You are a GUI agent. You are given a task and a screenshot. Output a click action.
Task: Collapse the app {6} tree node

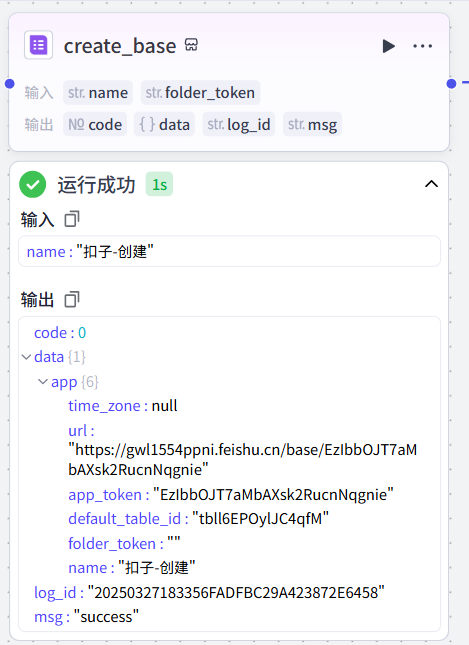click(43, 382)
